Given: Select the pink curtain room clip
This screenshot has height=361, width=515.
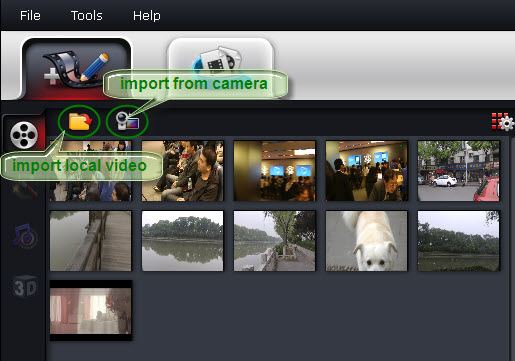Looking at the screenshot, I should tap(90, 311).
